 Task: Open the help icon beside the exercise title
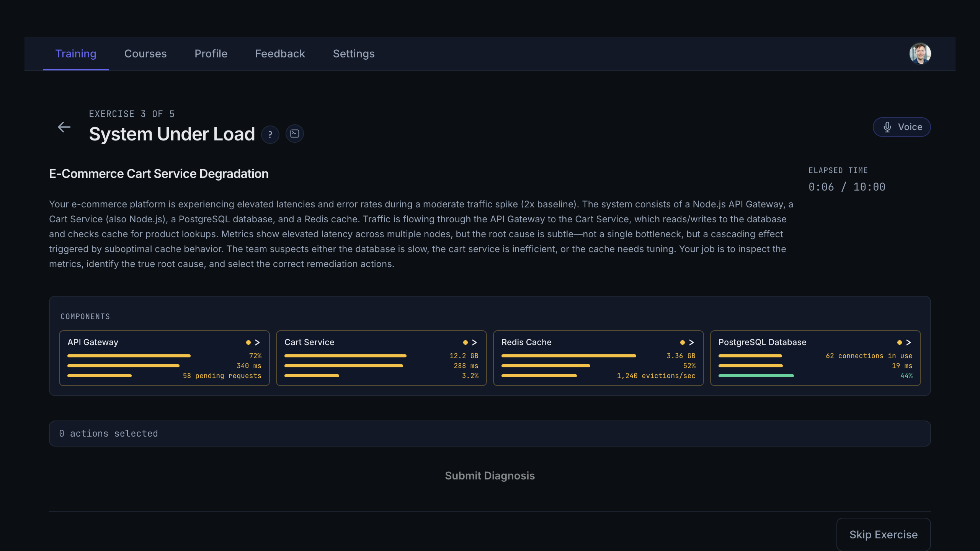270,134
